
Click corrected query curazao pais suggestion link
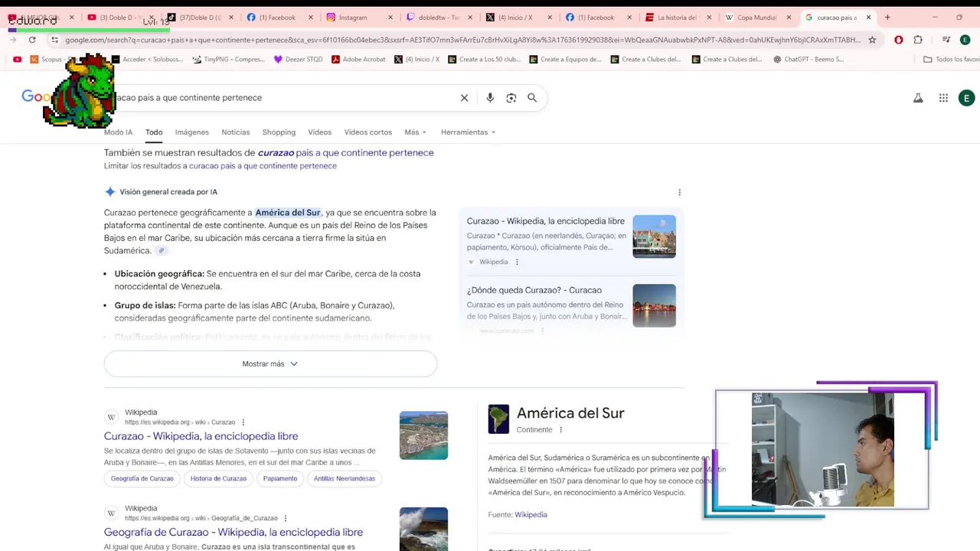tap(345, 153)
